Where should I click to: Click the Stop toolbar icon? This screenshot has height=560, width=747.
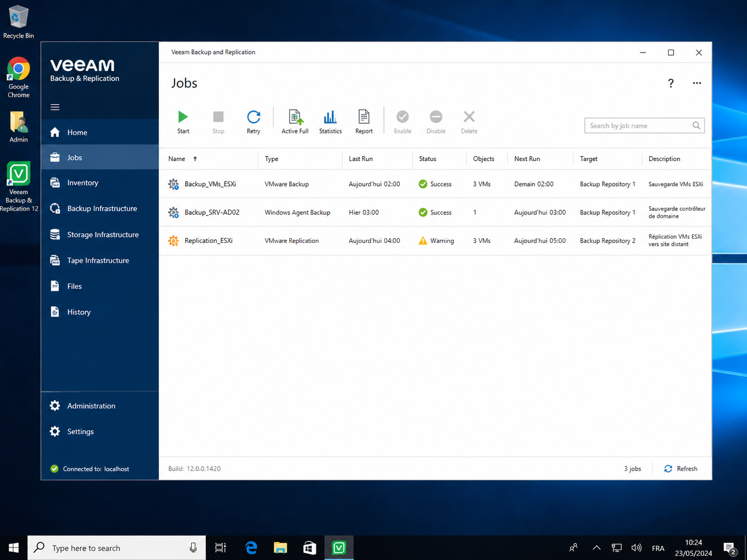[218, 117]
